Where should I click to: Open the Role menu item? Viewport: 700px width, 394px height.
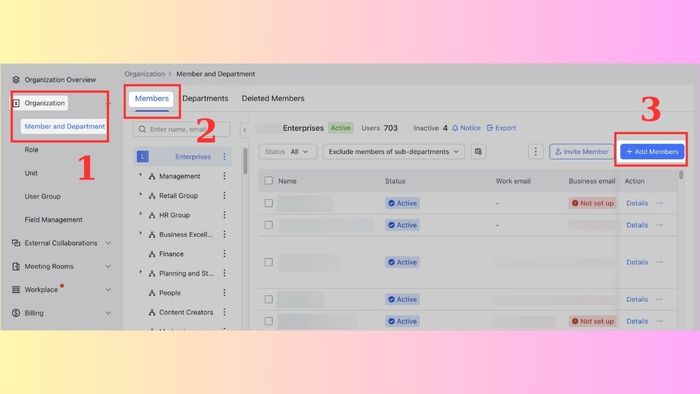pyautogui.click(x=31, y=149)
